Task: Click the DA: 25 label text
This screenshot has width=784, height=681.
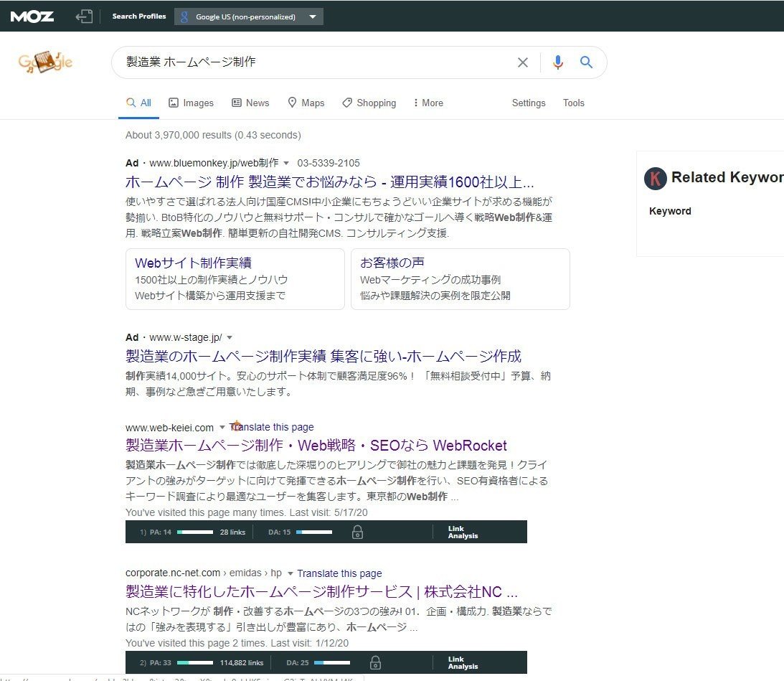Action: 298,662
